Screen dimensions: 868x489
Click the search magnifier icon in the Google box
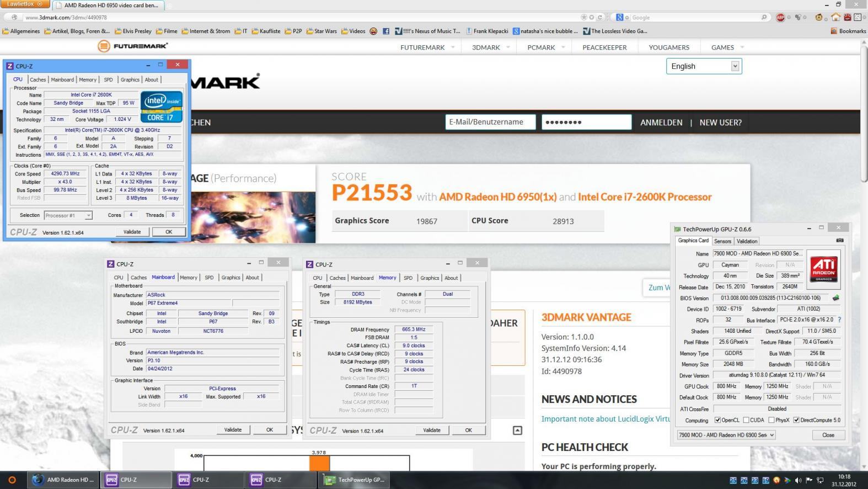click(764, 17)
